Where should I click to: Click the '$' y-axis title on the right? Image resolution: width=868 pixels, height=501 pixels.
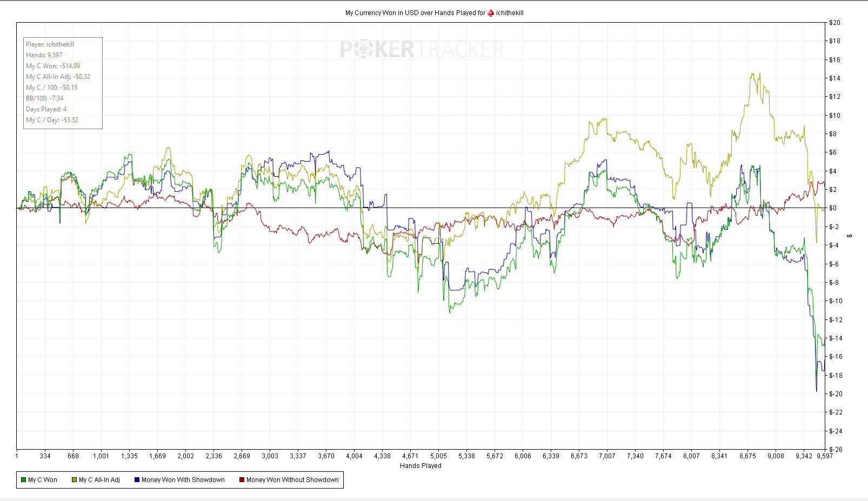click(x=850, y=236)
